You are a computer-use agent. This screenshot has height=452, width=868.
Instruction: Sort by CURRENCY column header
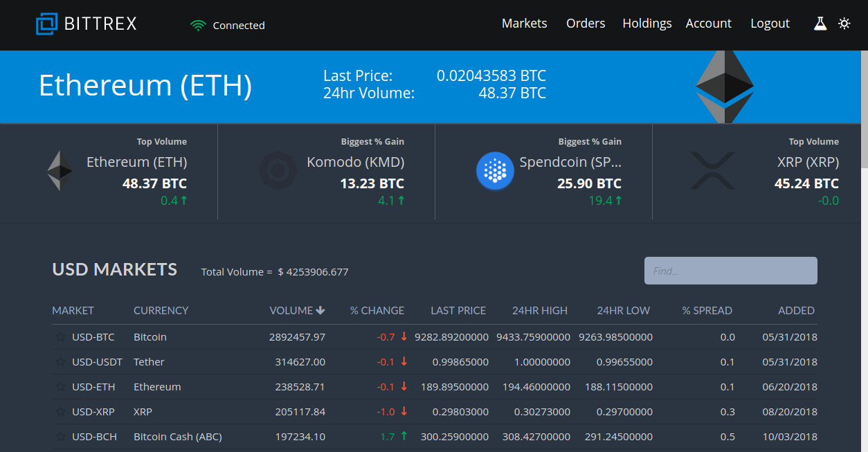click(x=161, y=311)
